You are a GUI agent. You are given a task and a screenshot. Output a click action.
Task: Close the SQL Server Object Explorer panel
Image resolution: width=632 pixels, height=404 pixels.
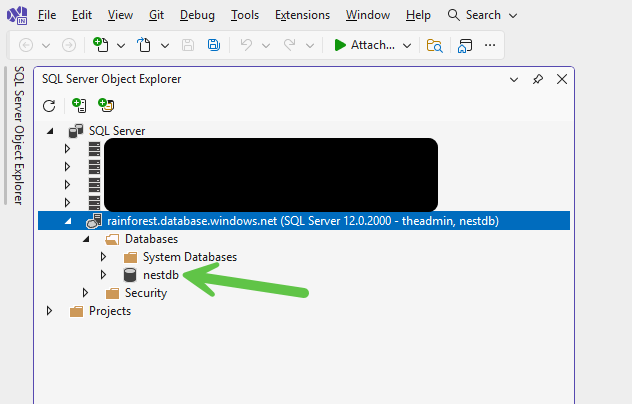click(x=562, y=79)
